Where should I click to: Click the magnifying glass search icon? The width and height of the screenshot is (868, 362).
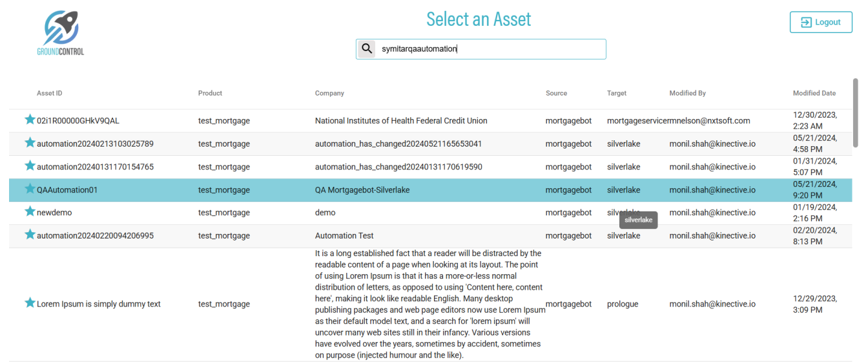click(x=367, y=49)
